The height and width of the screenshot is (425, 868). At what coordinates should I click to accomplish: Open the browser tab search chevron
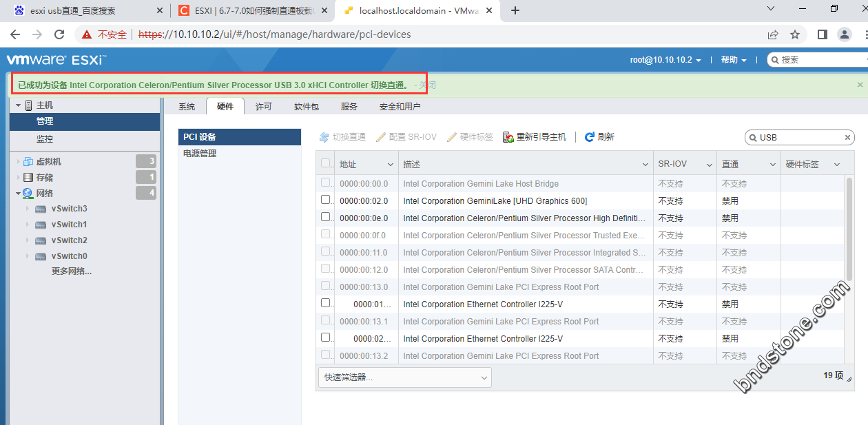(772, 9)
